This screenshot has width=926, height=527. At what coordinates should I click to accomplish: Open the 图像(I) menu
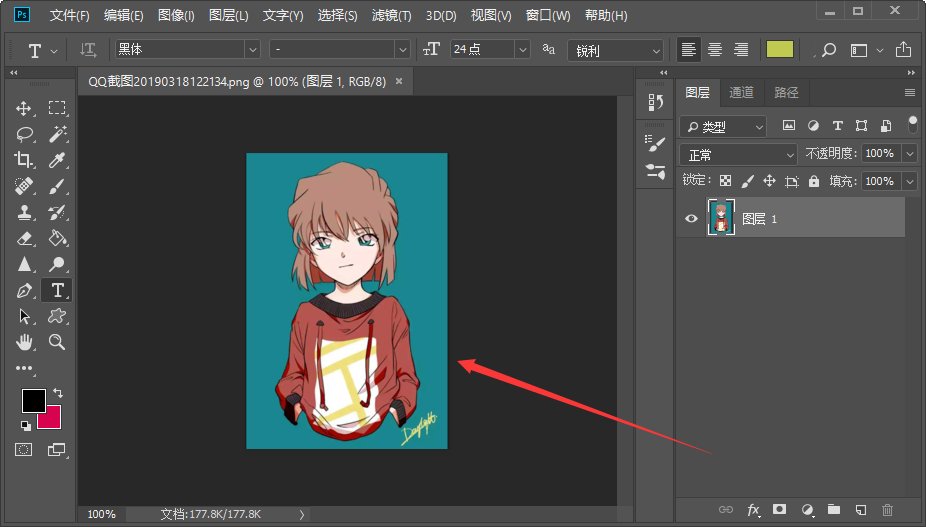pos(176,15)
